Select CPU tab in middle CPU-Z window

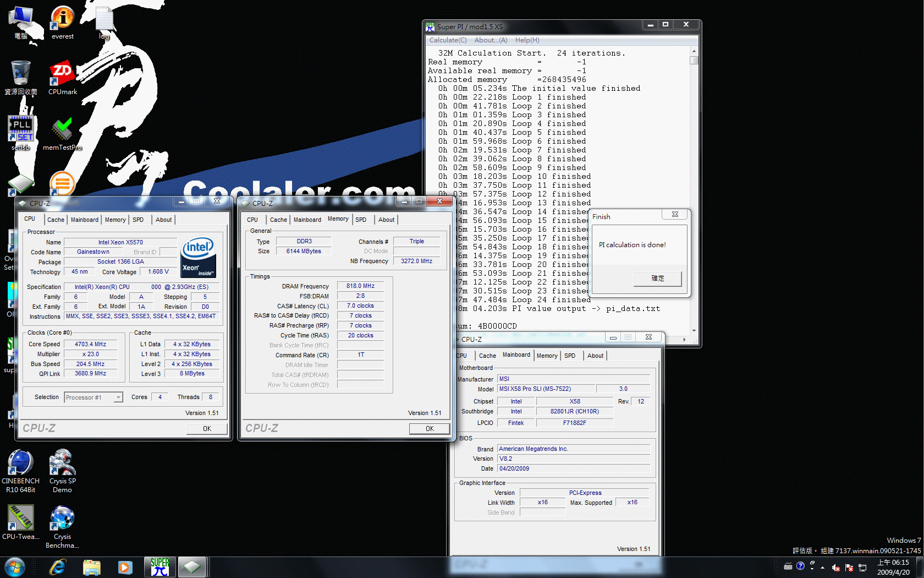point(252,220)
